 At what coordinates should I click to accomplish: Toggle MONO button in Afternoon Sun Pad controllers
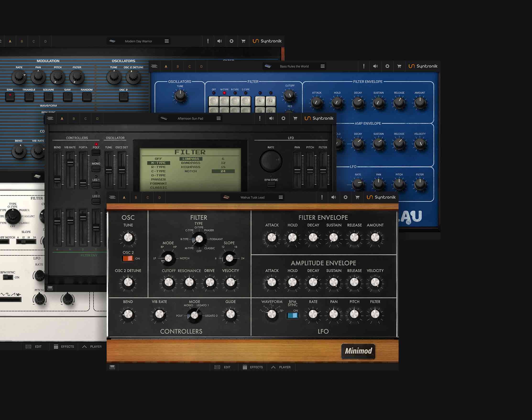(x=96, y=169)
